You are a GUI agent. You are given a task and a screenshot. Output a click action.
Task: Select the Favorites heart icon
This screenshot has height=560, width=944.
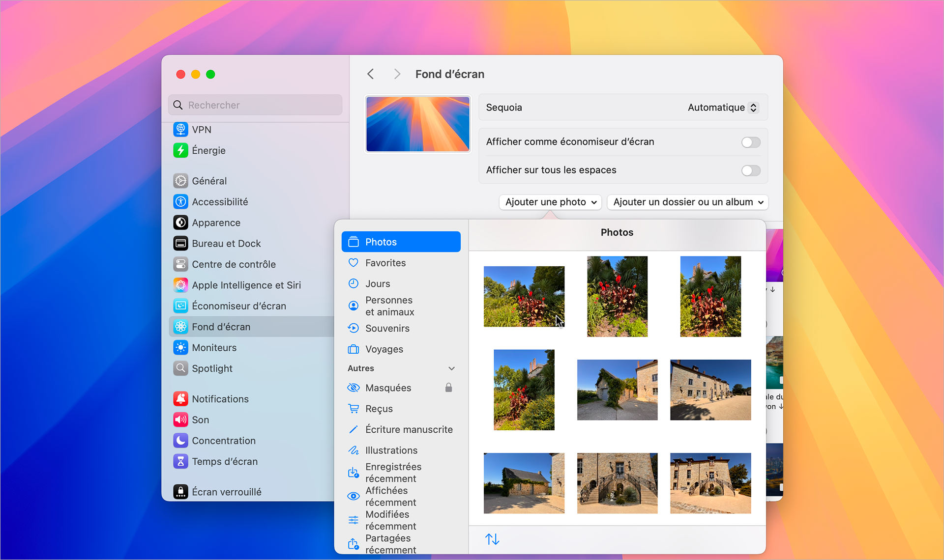coord(354,262)
